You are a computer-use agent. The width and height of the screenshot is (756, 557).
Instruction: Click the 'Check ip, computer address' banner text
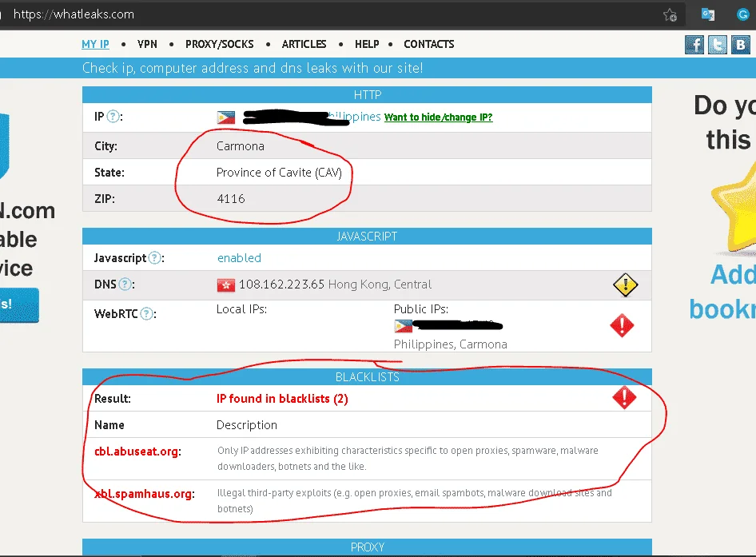click(253, 68)
